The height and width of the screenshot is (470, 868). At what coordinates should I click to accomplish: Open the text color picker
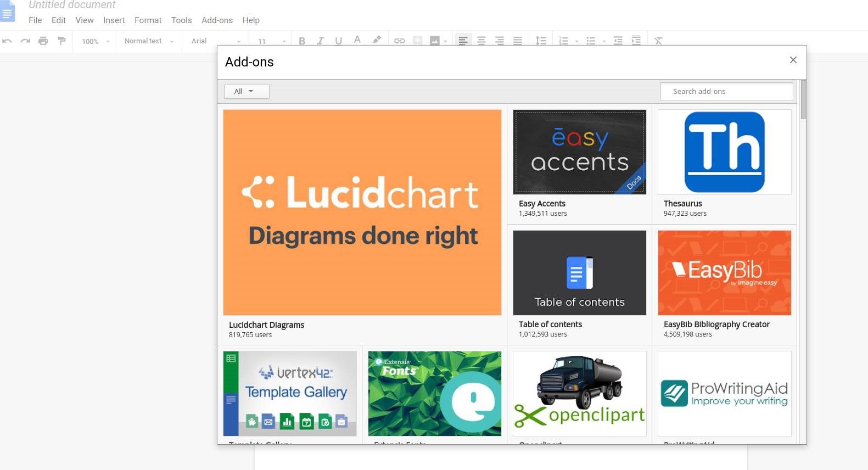point(357,40)
